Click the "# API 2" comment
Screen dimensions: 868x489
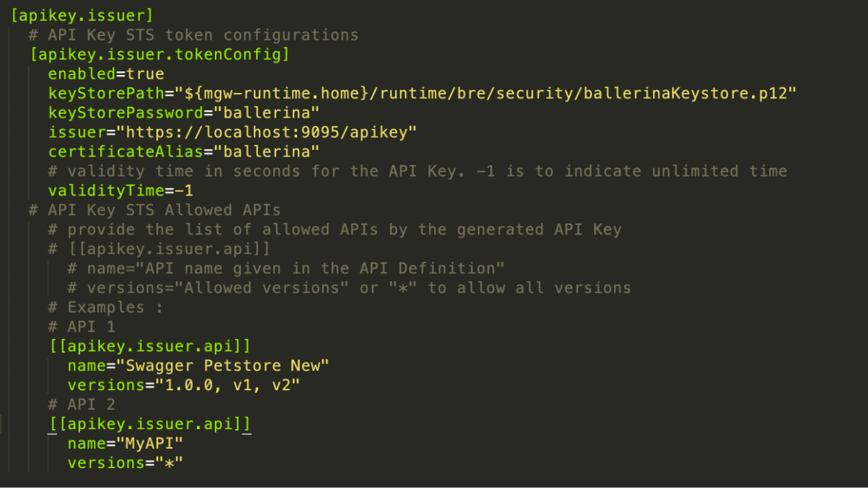pos(81,405)
